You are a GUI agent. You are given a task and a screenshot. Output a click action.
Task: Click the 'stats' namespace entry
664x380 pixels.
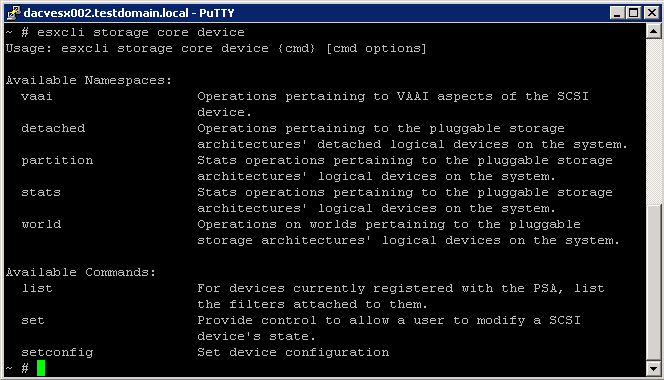pos(41,193)
